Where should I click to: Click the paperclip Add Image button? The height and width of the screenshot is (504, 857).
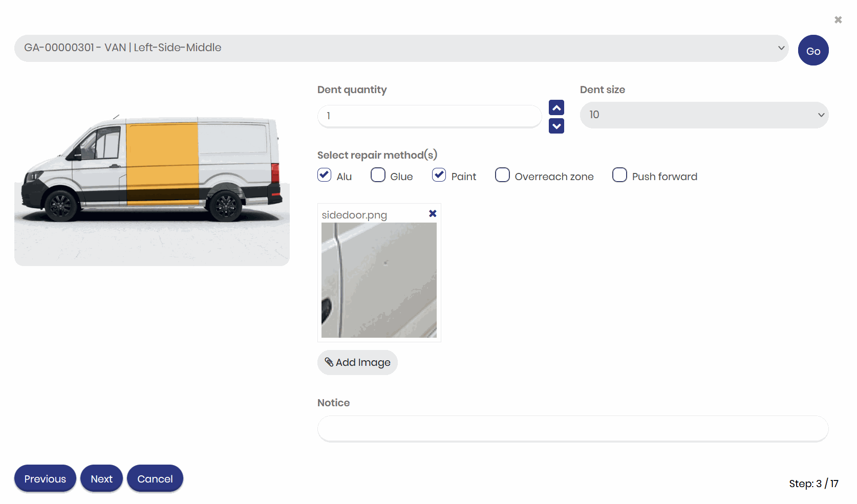point(357,362)
